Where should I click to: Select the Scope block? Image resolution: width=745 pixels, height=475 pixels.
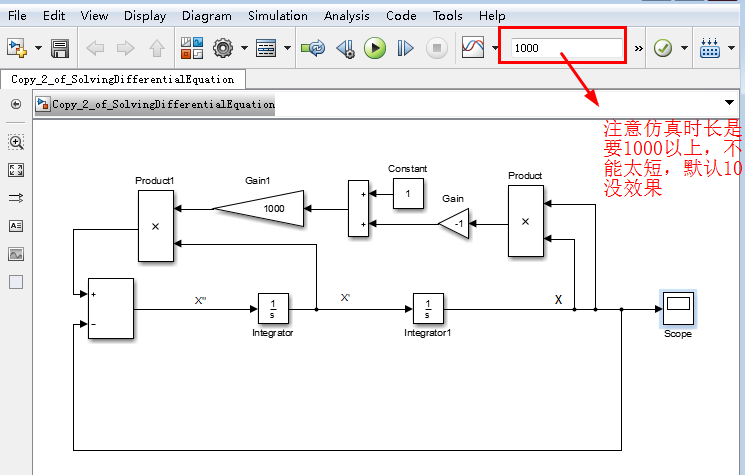point(678,308)
